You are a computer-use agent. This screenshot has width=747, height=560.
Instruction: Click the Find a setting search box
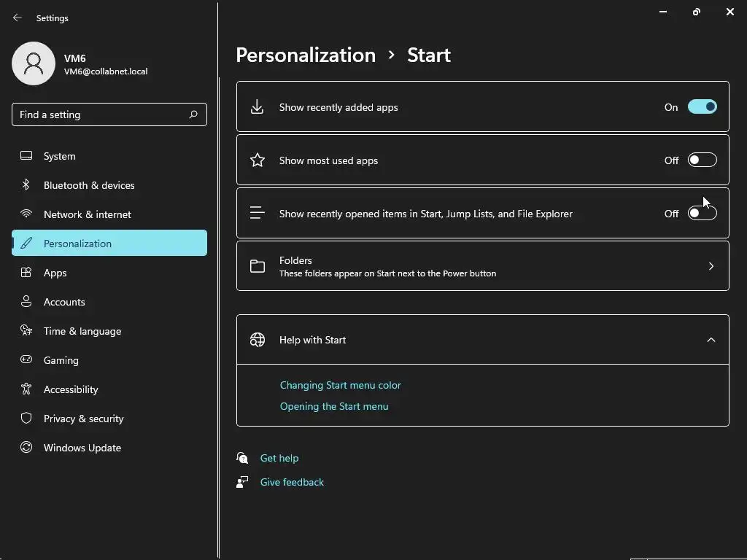pos(102,114)
